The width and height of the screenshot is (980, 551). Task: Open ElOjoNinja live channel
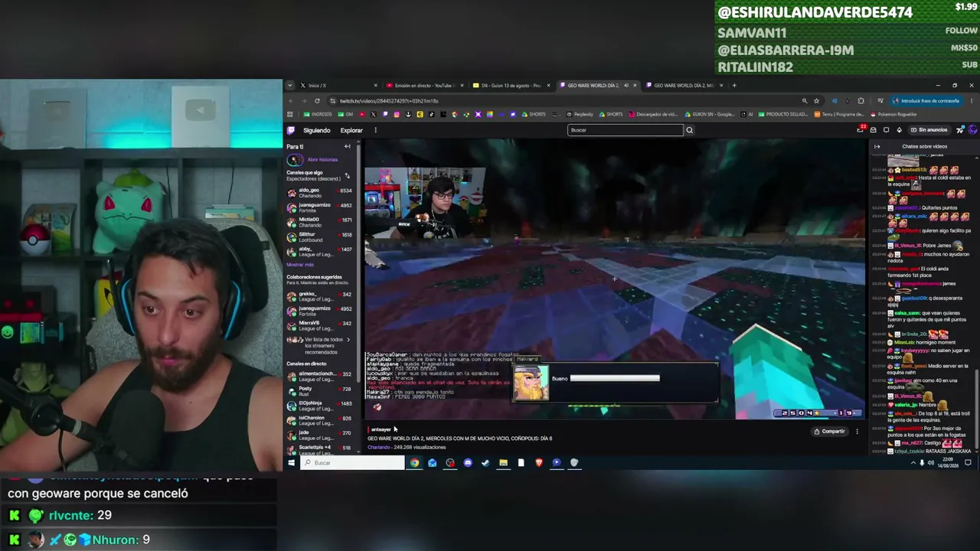[x=319, y=406]
